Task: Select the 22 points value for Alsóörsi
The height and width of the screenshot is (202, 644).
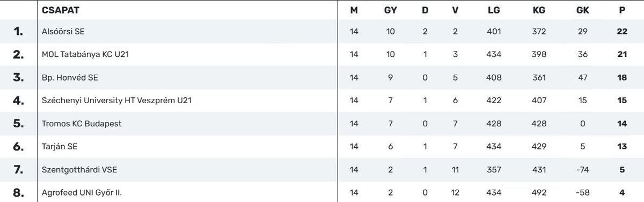Action: pos(623,32)
